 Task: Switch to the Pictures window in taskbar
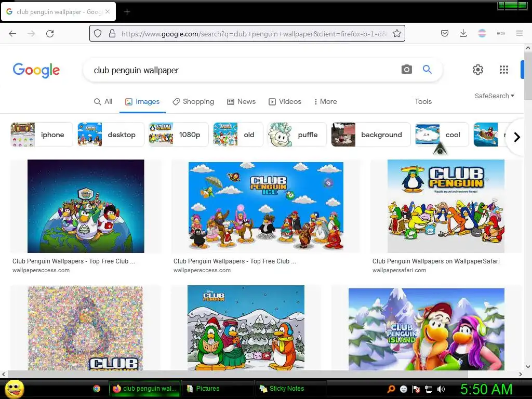tap(218, 389)
